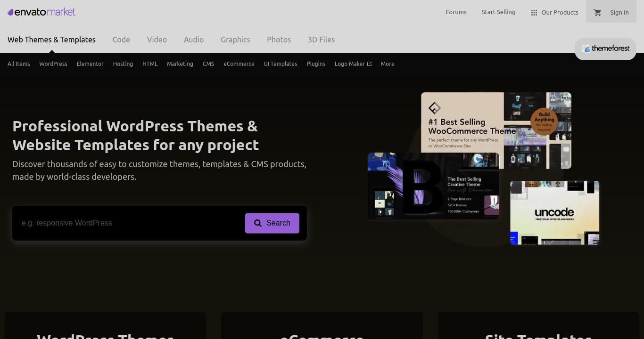
Task: Open the WordPress Themes card below the hero
Action: [x=105, y=325]
